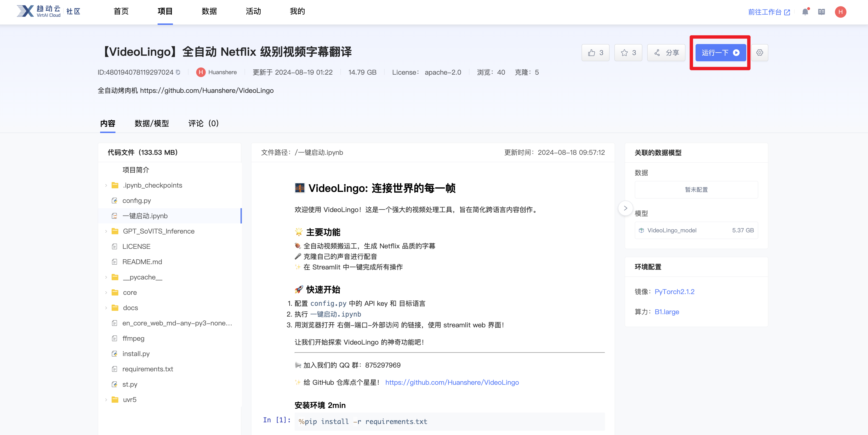Click the 暂未配置 data box
The height and width of the screenshot is (435, 868).
click(696, 190)
